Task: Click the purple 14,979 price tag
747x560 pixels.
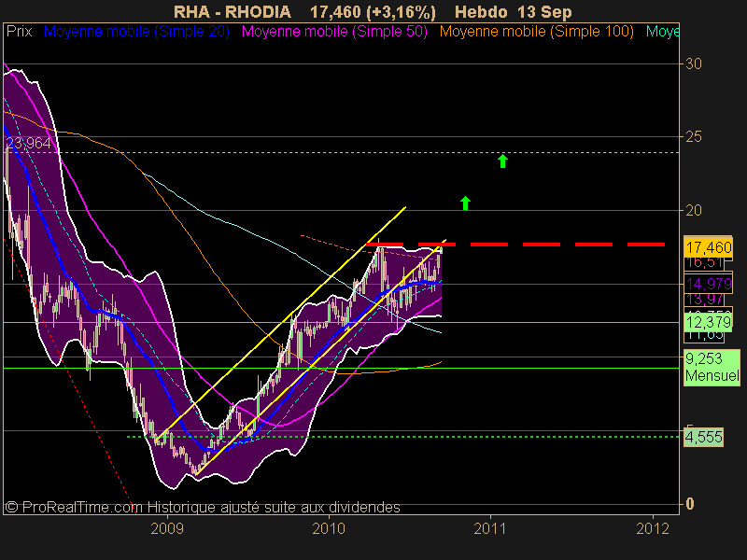Action: point(709,284)
